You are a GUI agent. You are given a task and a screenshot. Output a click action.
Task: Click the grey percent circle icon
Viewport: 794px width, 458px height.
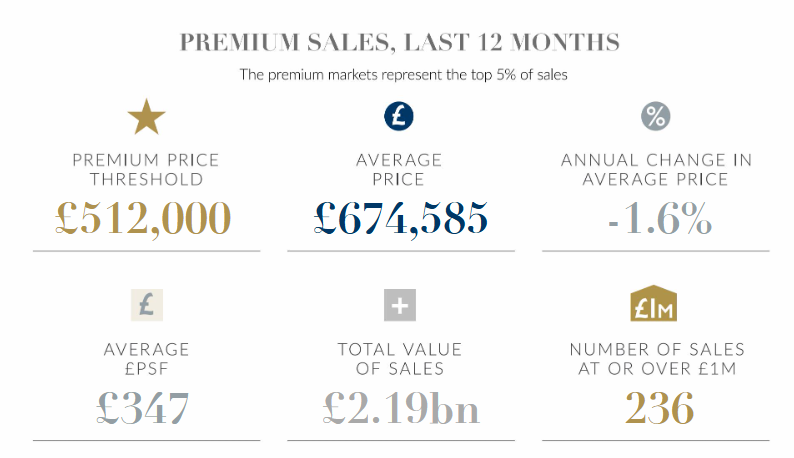point(655,116)
